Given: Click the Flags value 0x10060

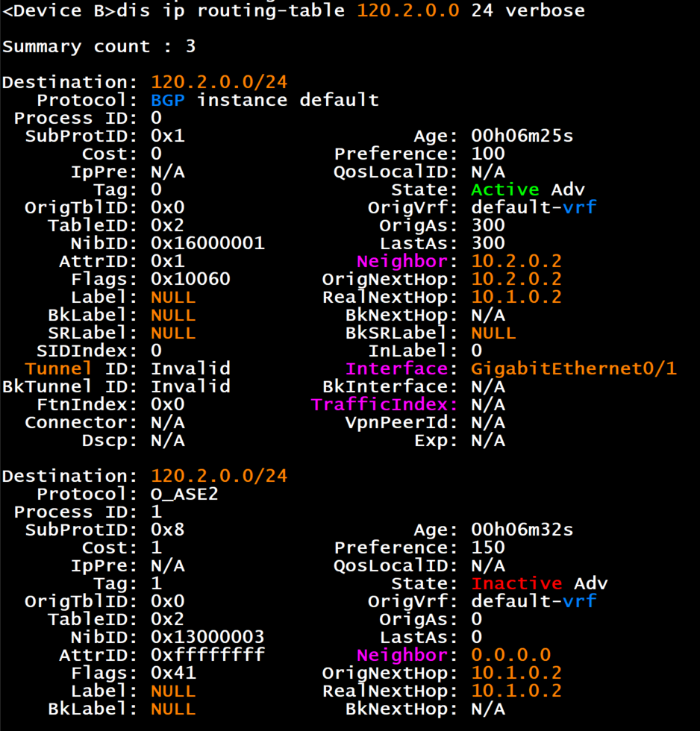Looking at the screenshot, I should 190,279.
